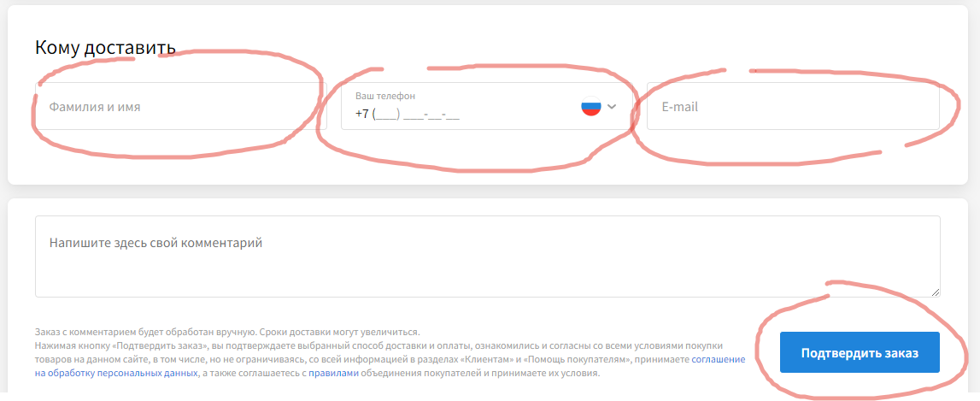Click the Russian flag country icon
This screenshot has height=401, width=980.
[590, 106]
